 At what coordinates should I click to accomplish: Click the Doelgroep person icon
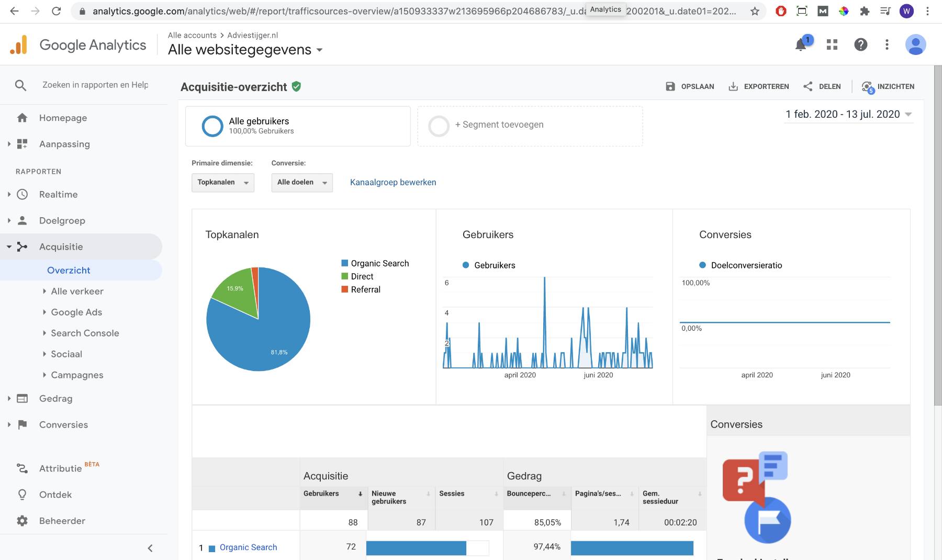pos(22,220)
